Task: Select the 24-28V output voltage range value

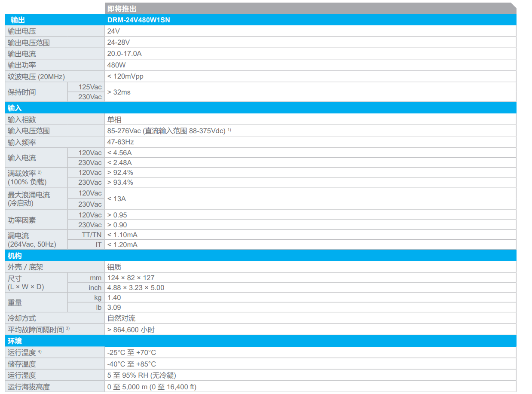Action: (x=119, y=43)
